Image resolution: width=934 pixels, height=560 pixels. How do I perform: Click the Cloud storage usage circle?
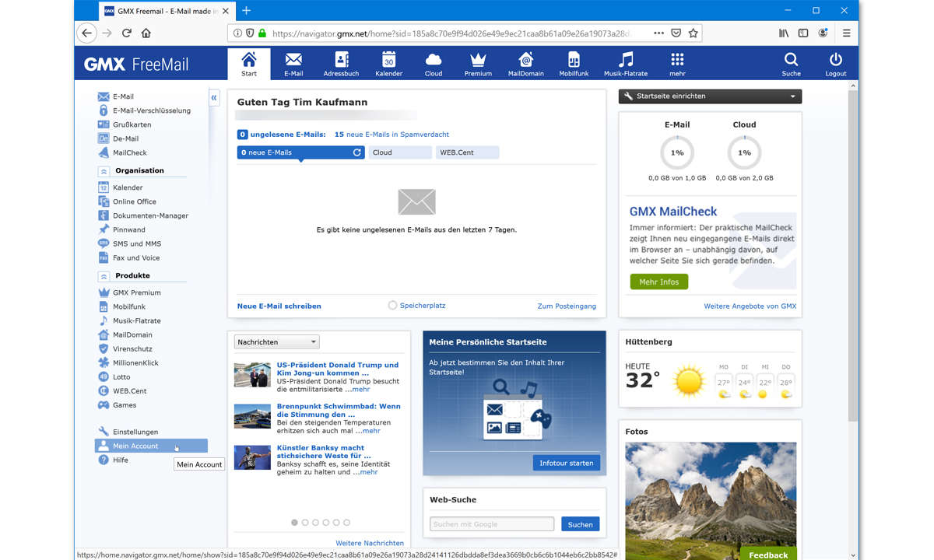pyautogui.click(x=744, y=152)
